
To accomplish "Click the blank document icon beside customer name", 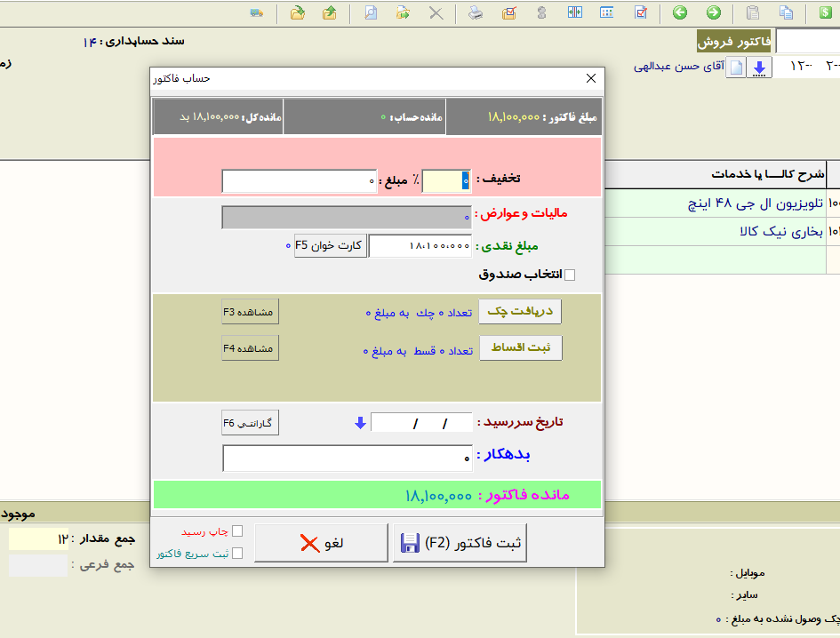I will (x=736, y=68).
